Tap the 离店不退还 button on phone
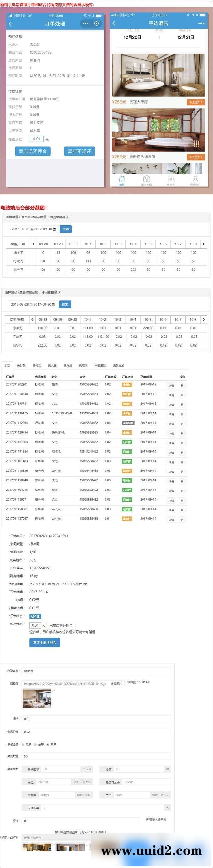The width and height of the screenshot is (213, 868). point(80,151)
